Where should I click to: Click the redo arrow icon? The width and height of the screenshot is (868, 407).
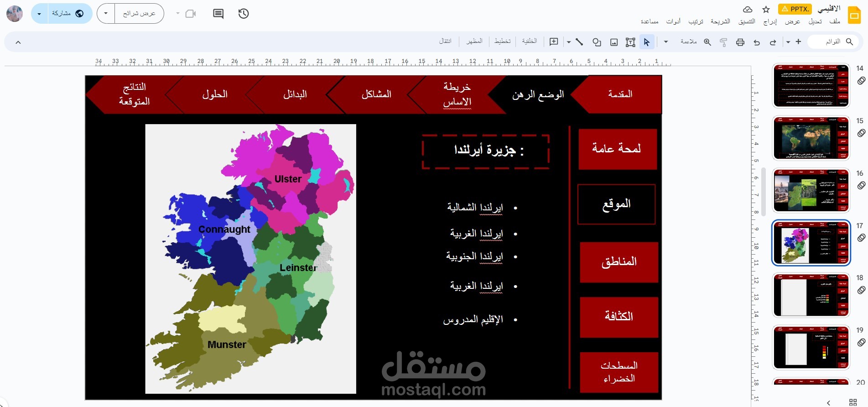coord(773,42)
